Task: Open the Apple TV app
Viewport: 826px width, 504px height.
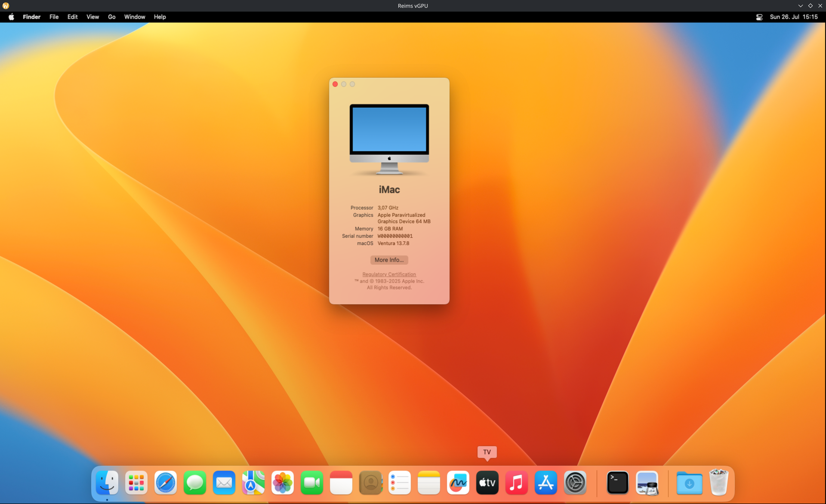Action: point(487,482)
